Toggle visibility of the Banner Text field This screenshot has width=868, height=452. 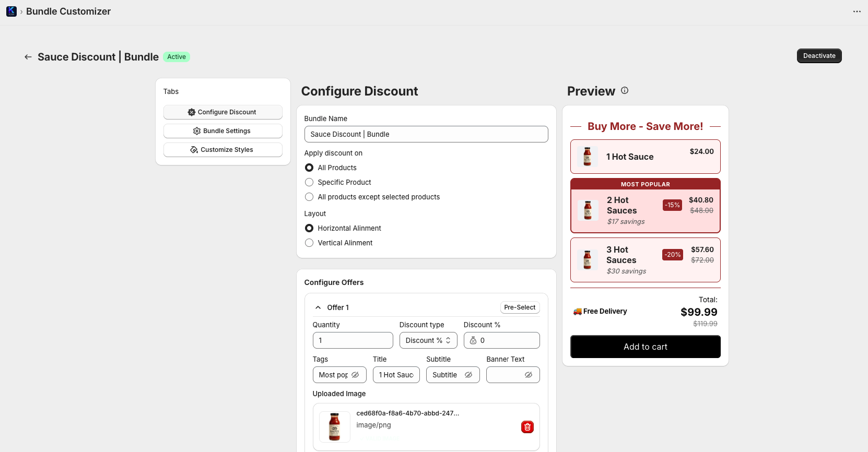(529, 375)
